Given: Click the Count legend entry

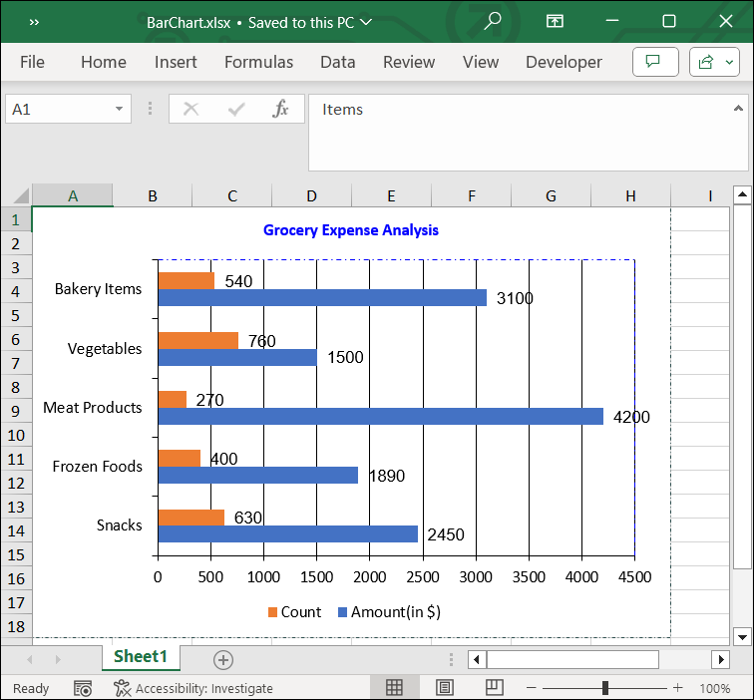Looking at the screenshot, I should [x=295, y=612].
